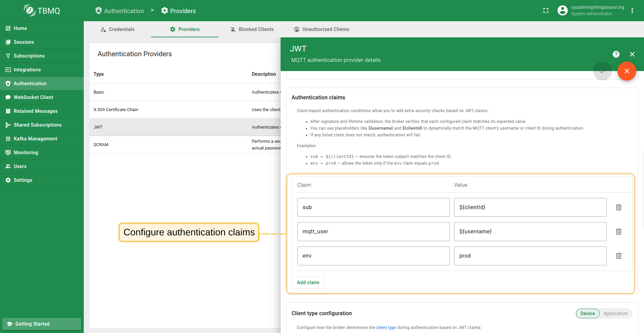Select Device client type

point(587,313)
